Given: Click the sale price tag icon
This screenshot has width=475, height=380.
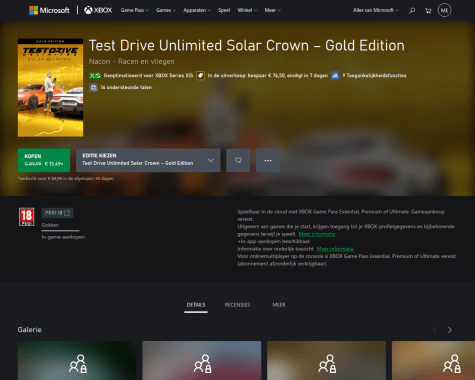Looking at the screenshot, I should tap(200, 76).
